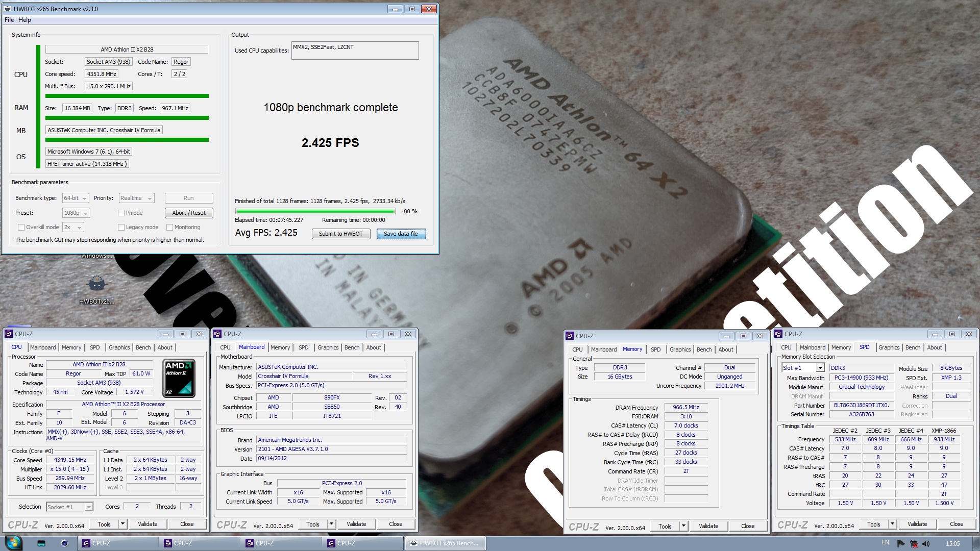Expand Tools arrow in CPU-Z CPU tab window
Screen dimensions: 980x551
tap(122, 524)
